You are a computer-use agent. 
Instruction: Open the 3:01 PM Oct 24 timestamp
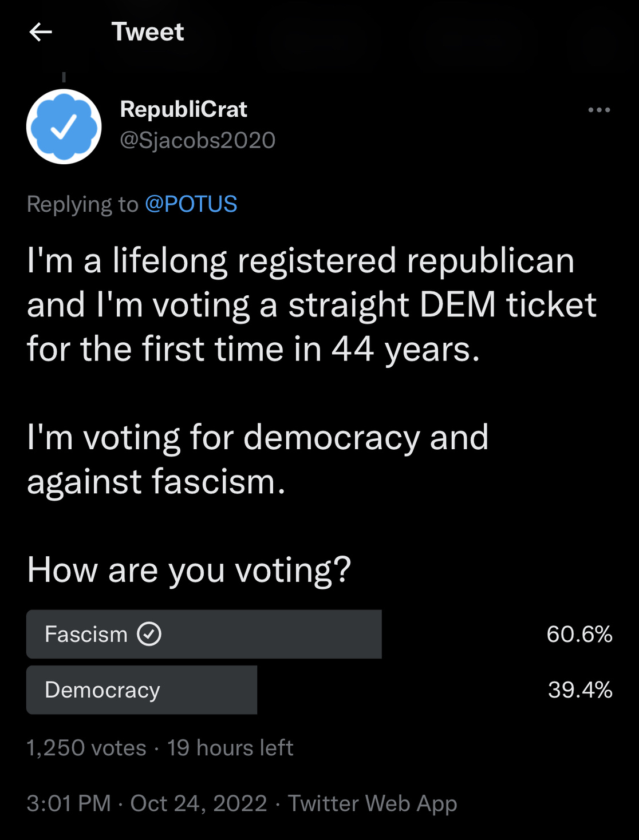click(x=147, y=803)
